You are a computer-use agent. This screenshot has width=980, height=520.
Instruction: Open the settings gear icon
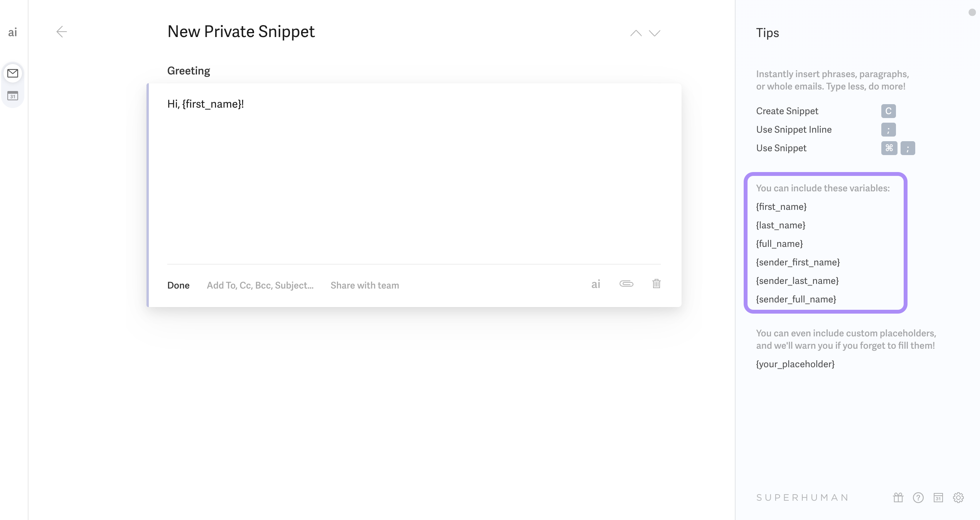(x=958, y=498)
